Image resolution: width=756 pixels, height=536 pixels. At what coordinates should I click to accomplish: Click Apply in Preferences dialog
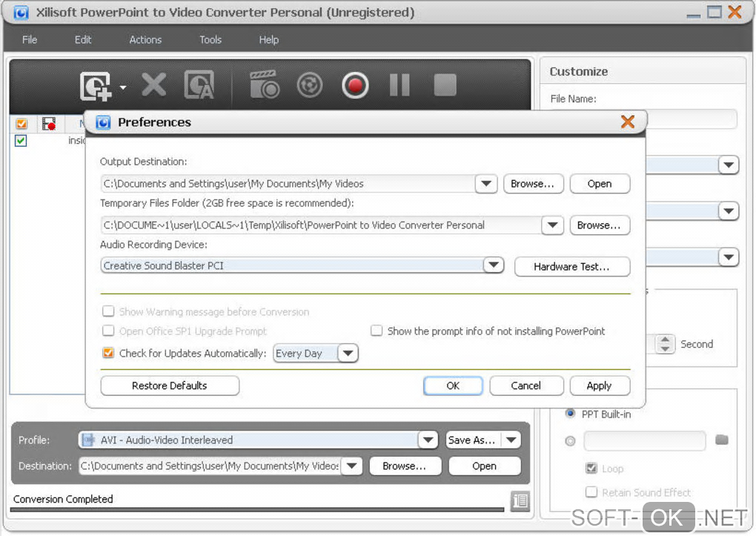(x=600, y=386)
